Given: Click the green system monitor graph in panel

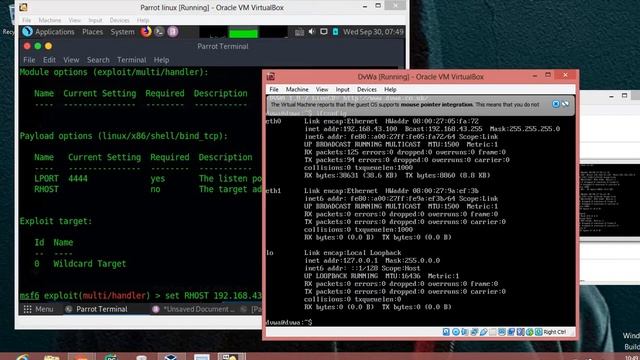Looking at the screenshot, I should pyautogui.click(x=243, y=32).
